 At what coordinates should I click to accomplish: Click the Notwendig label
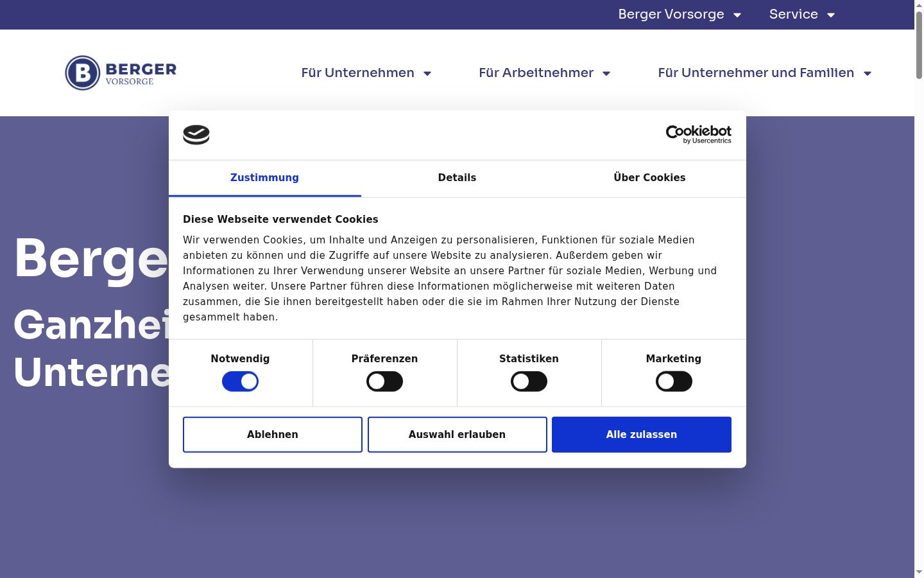[x=240, y=359]
